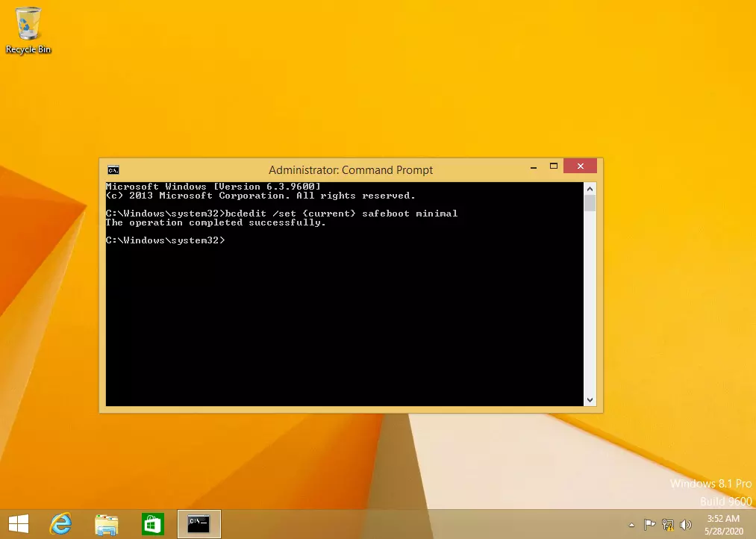This screenshot has height=539, width=756.
Task: Click the Command Prompt system menu icon
Action: [113, 170]
